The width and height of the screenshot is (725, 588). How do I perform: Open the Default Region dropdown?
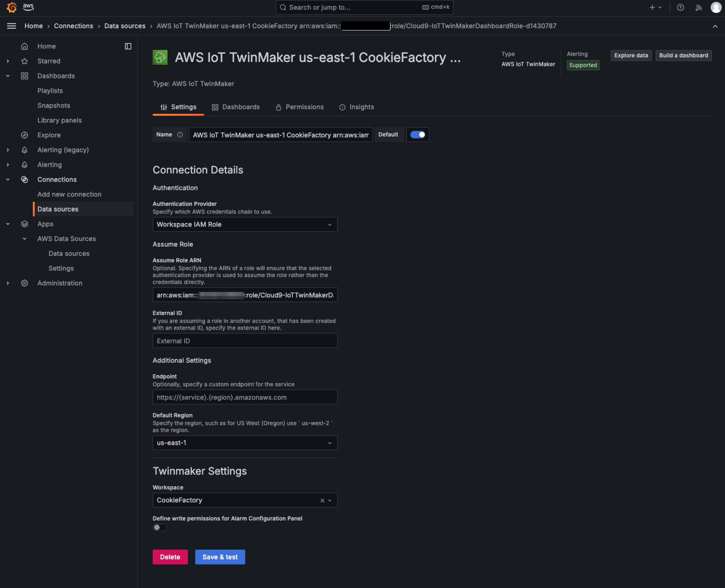245,443
